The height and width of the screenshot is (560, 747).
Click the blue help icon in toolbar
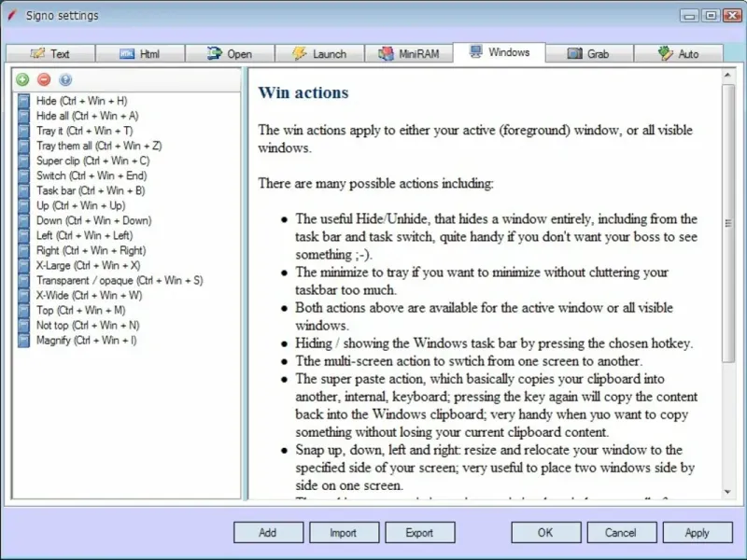point(65,79)
